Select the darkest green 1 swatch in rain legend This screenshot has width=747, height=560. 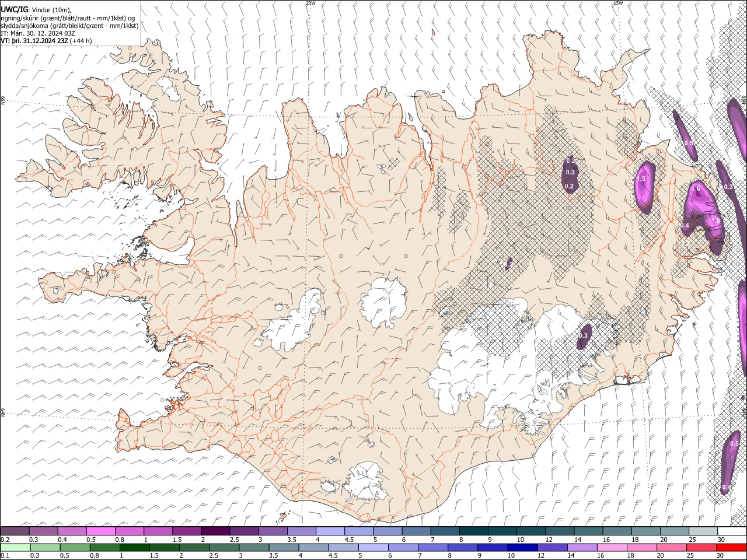[x=135, y=547]
